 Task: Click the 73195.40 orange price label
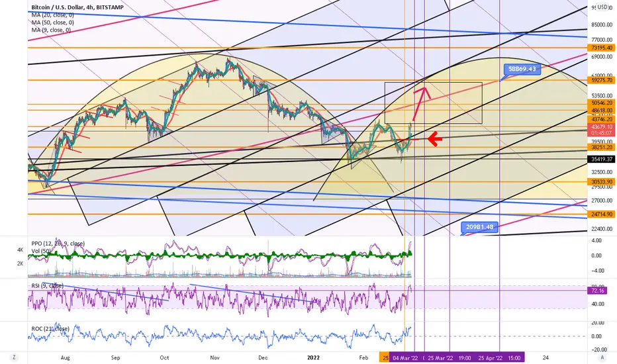pos(602,48)
